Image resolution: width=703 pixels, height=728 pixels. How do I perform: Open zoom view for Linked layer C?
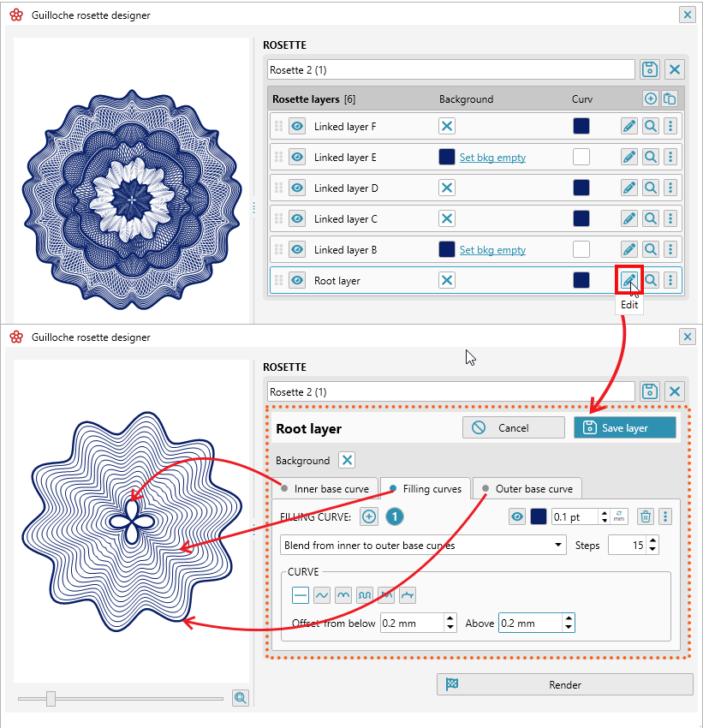[650, 218]
